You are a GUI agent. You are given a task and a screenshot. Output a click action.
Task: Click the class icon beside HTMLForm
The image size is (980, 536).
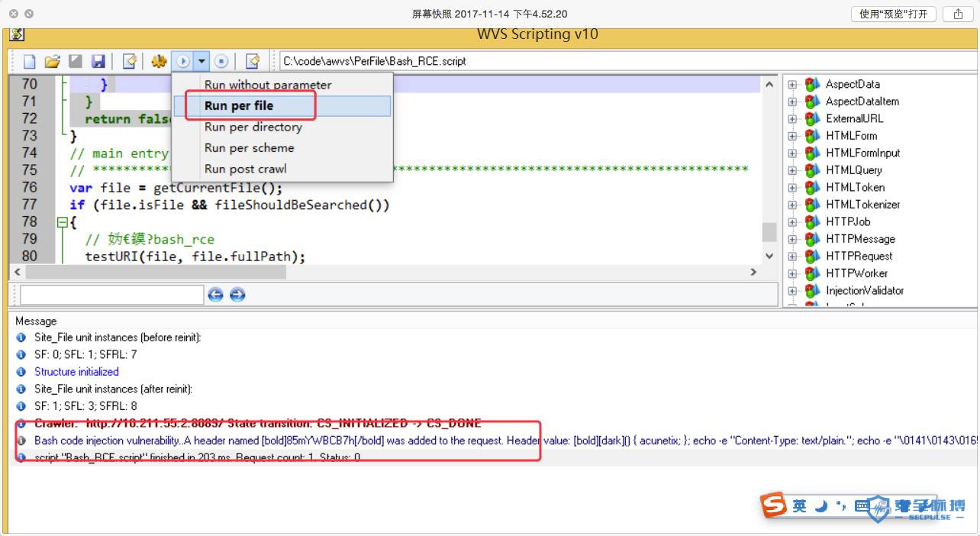812,136
